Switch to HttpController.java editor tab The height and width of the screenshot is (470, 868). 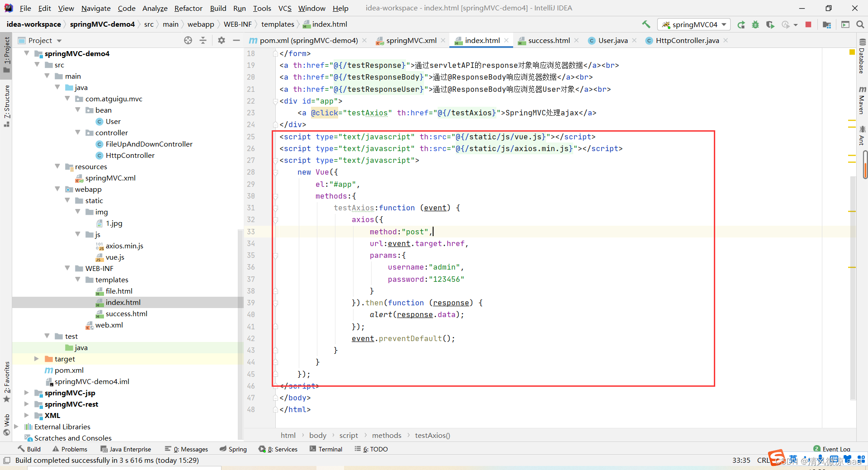click(687, 41)
